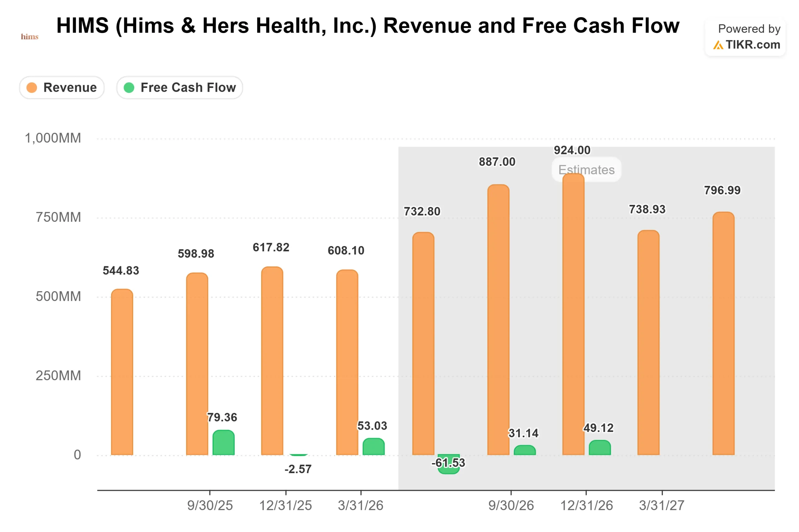Click the 544.83 data label
This screenshot has width=799, height=532.
[x=121, y=271]
